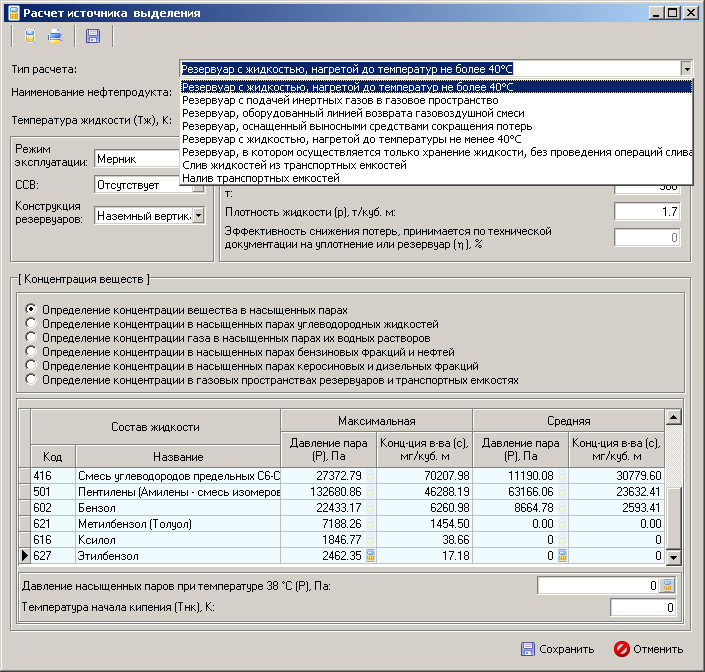Click the calculator icon in the toolbar
Image resolution: width=705 pixels, height=672 pixels.
click(30, 37)
